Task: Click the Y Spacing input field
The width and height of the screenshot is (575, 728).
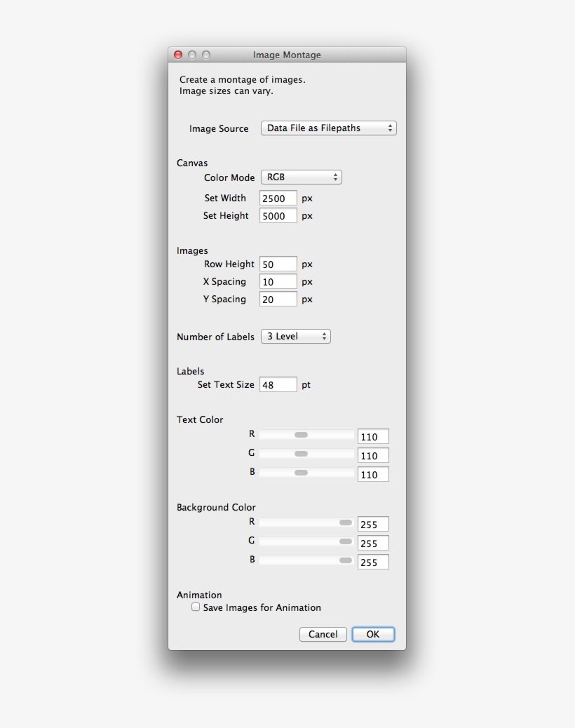Action: point(278,299)
